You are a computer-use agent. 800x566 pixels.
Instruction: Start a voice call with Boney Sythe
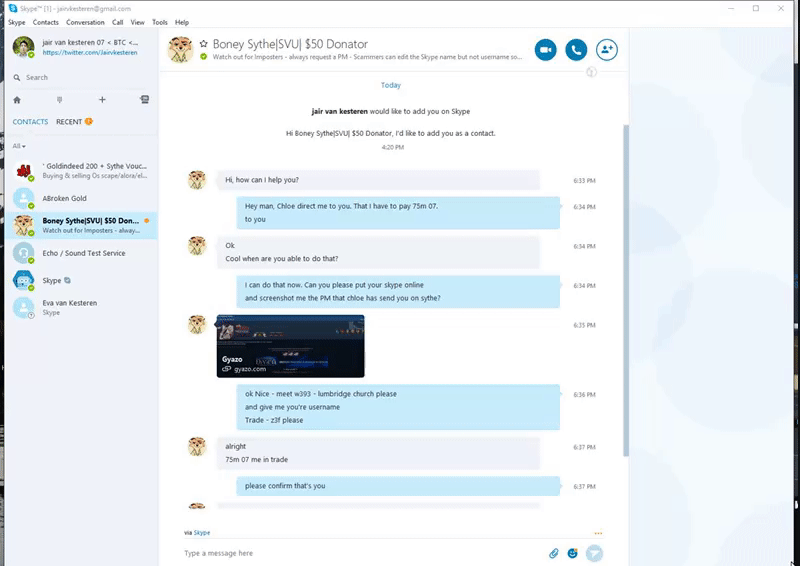576,50
